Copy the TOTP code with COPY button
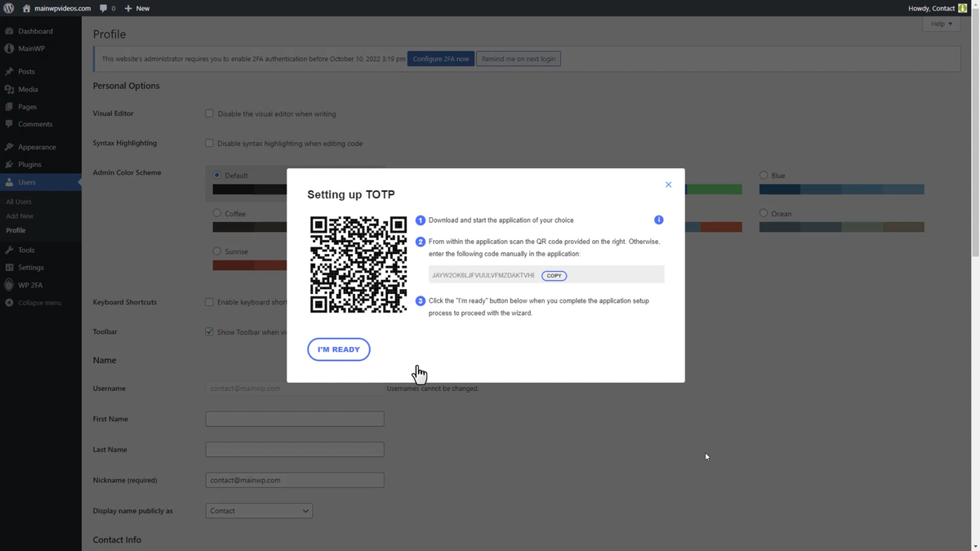This screenshot has width=980, height=551. click(554, 275)
